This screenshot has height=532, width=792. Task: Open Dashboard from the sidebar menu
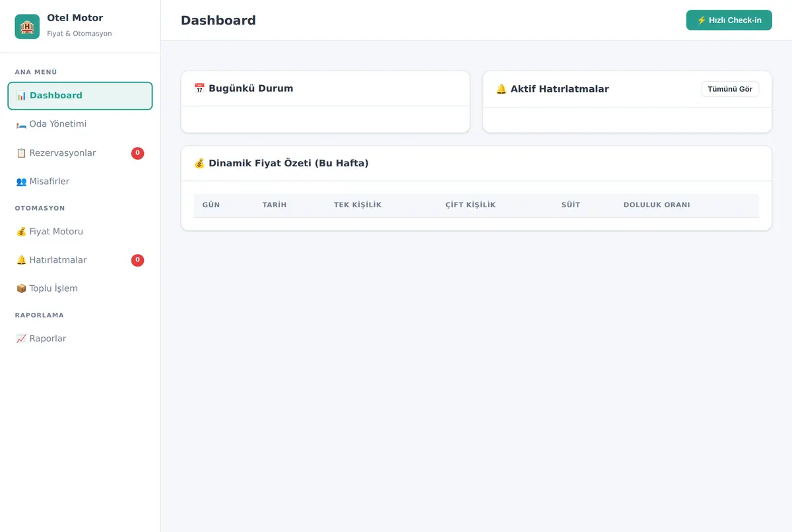[x=80, y=96]
